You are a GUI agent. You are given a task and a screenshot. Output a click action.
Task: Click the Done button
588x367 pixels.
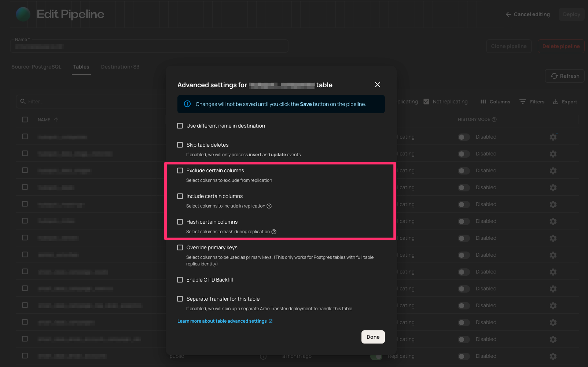tap(373, 337)
